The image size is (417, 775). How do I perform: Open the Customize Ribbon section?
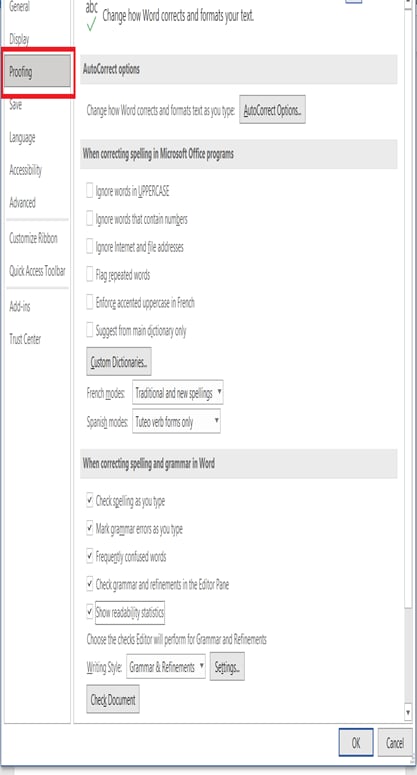(x=33, y=238)
